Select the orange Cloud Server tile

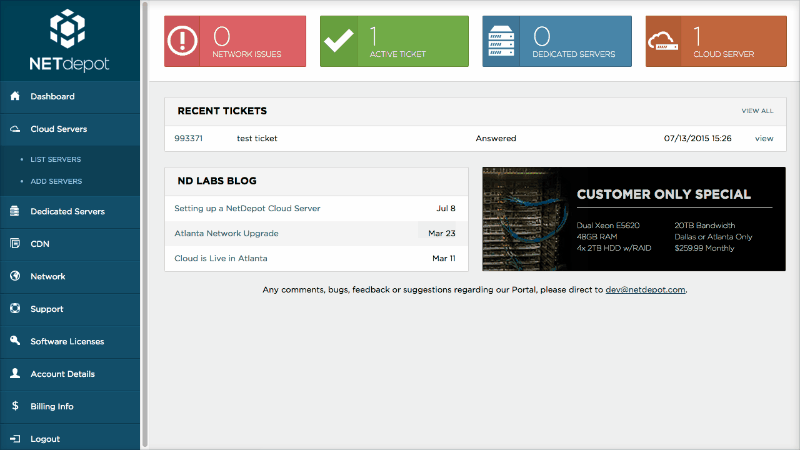tap(715, 41)
